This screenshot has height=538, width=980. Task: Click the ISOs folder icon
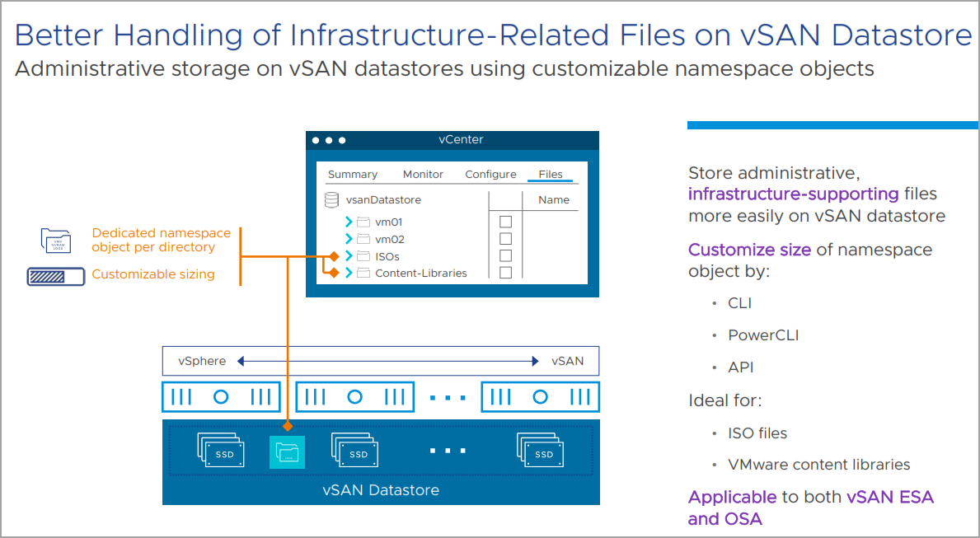[363, 256]
